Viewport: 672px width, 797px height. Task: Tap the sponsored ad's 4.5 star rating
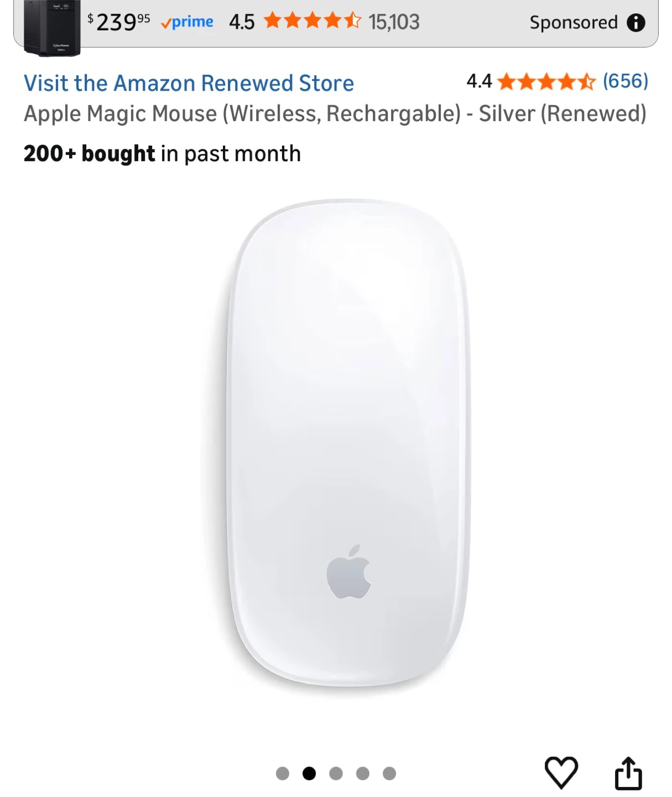[x=312, y=22]
